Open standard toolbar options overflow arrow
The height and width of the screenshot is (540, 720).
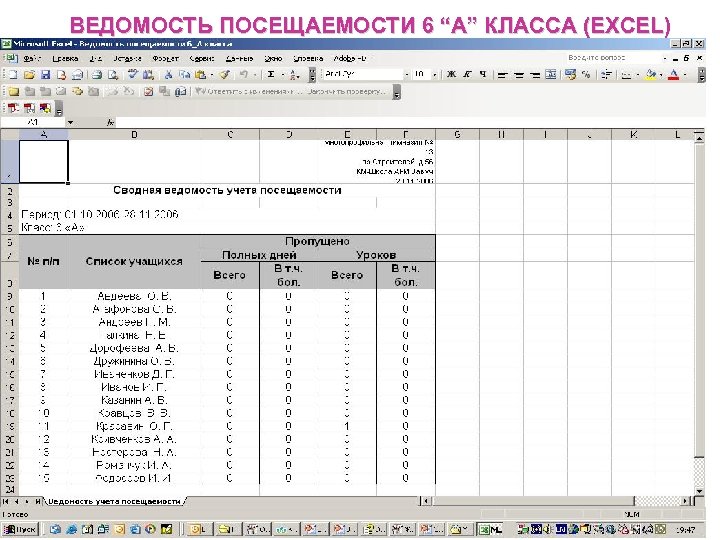(312, 74)
